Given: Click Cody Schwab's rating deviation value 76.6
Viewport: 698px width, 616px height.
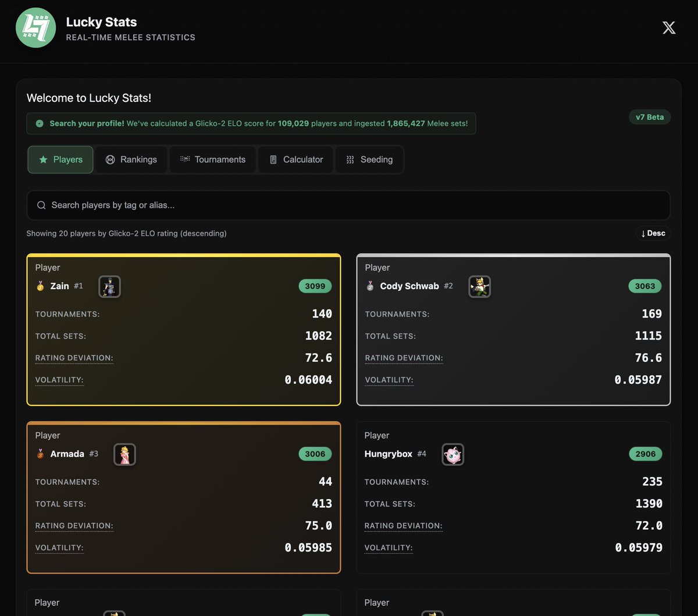Looking at the screenshot, I should point(649,358).
